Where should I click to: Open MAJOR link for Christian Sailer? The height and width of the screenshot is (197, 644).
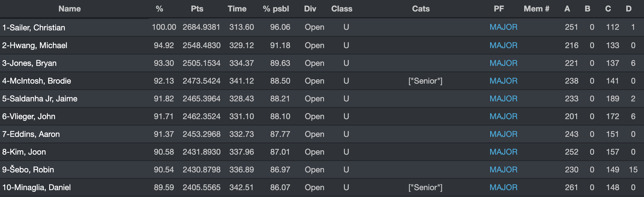coord(503,27)
